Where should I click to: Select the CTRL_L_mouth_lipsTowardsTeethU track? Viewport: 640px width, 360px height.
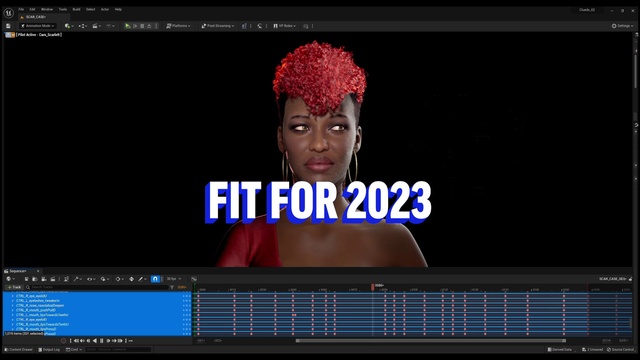click(42, 315)
